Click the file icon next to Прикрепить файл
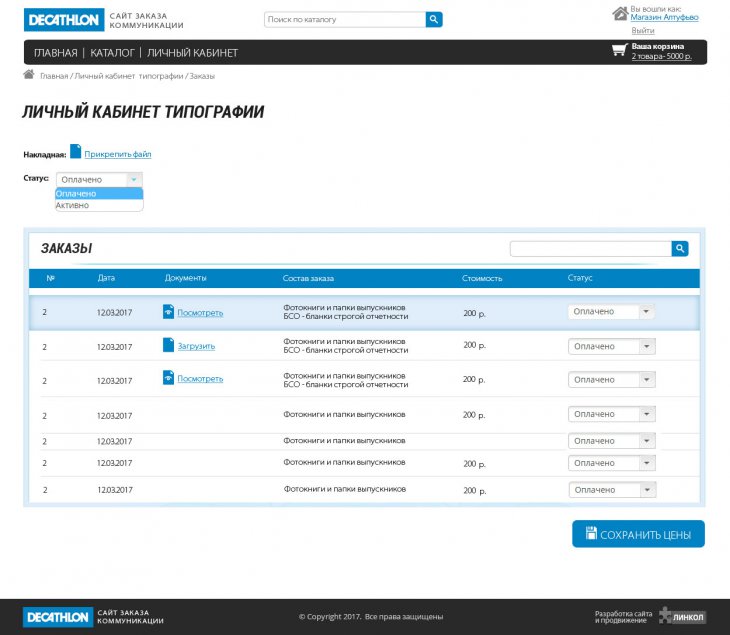 click(75, 152)
